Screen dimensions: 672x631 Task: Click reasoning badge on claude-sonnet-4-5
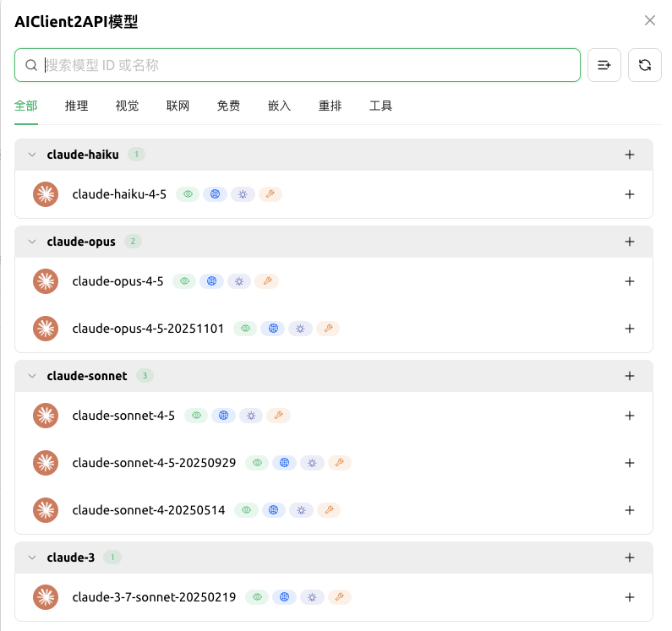click(x=251, y=416)
